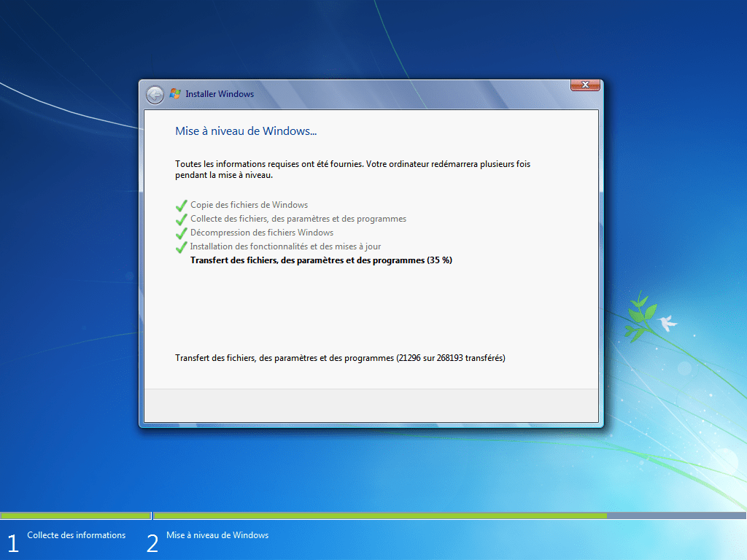Click the bold 'Transfert des fichiers... (35 %)' step
Image resolution: width=747 pixels, height=560 pixels.
[321, 260]
